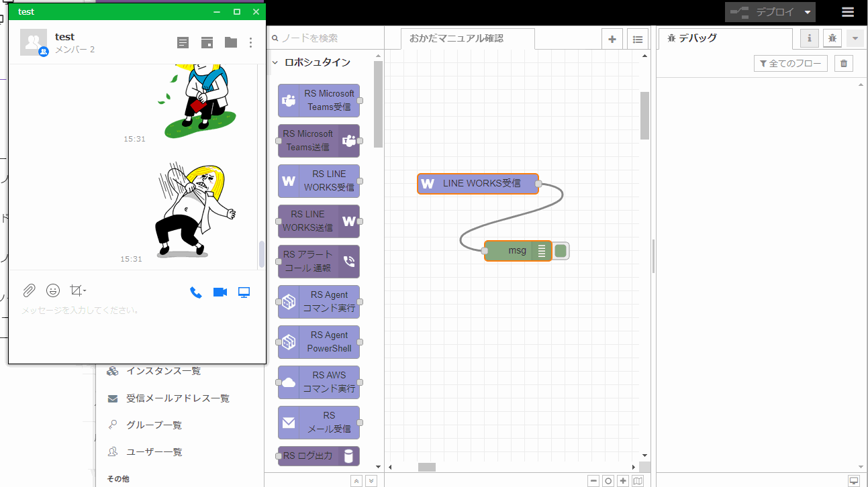Expand all palette categories double-down arrow
Viewport: 868px width, 487px height.
[371, 481]
